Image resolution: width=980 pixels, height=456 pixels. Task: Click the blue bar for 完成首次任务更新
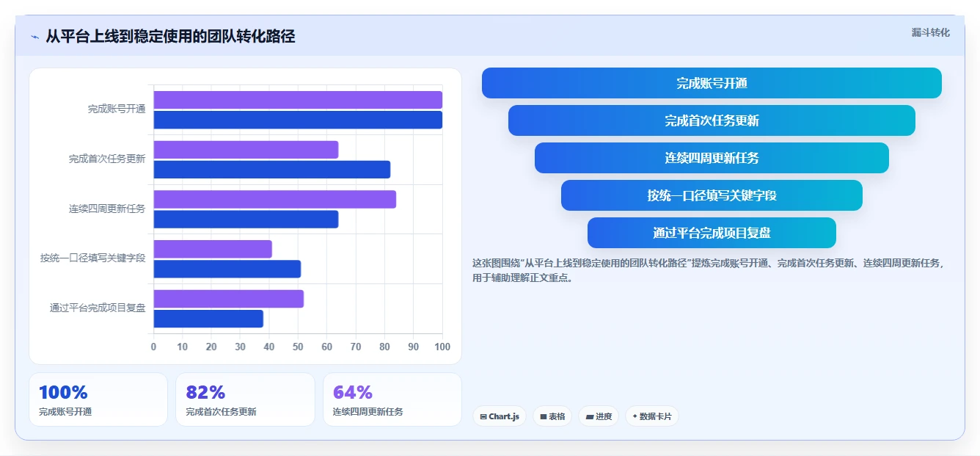tap(272, 170)
